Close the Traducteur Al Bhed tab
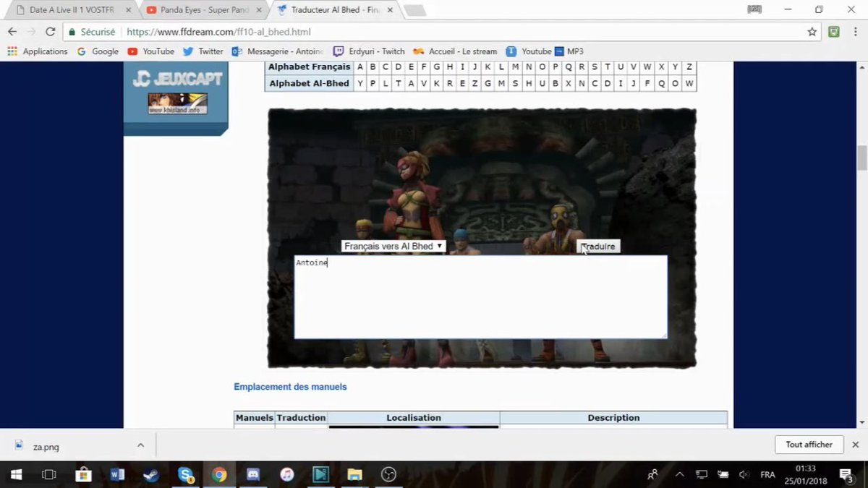 tap(389, 10)
